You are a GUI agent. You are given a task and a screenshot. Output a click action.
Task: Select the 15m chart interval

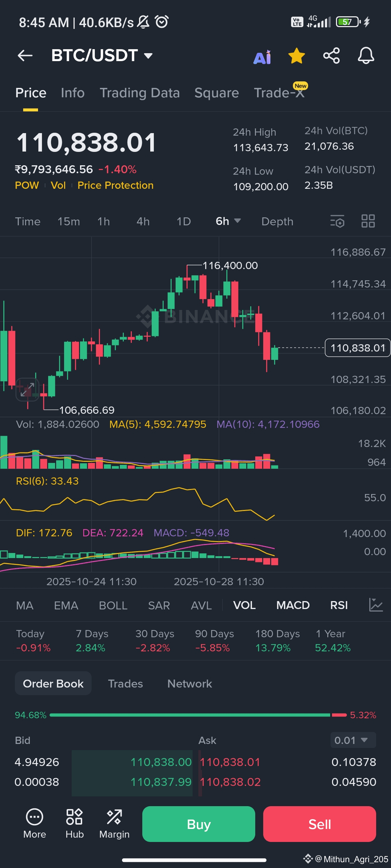tap(69, 221)
